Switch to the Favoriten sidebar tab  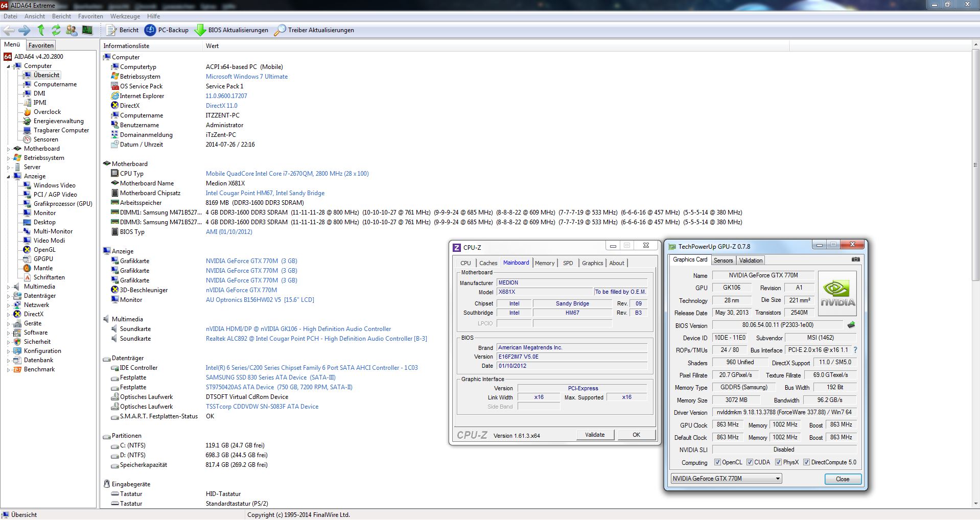pyautogui.click(x=41, y=45)
